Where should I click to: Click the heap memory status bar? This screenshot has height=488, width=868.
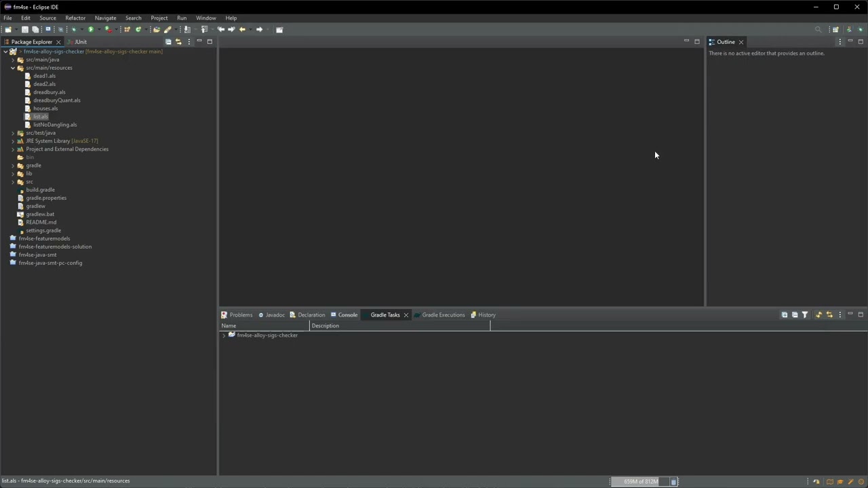point(639,481)
